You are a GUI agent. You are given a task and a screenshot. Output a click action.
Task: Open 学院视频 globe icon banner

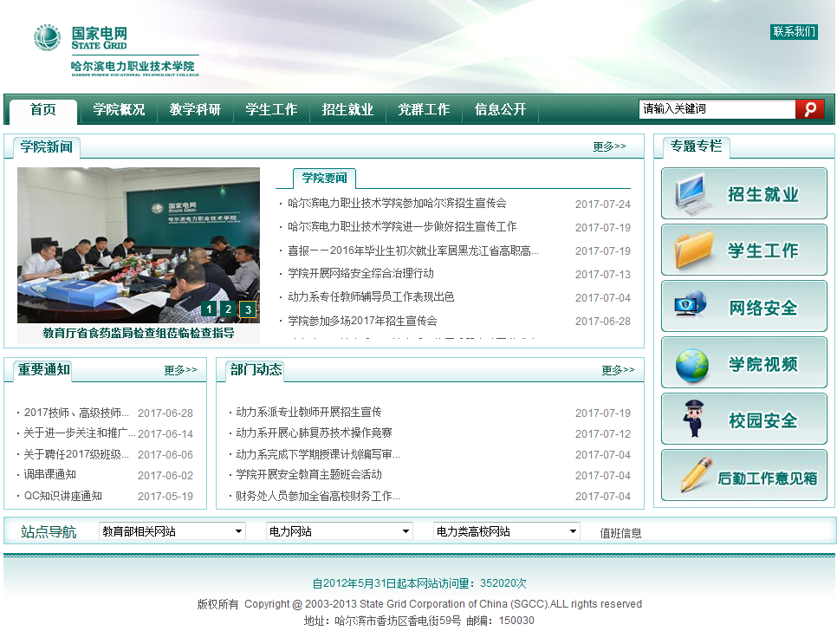click(x=743, y=363)
